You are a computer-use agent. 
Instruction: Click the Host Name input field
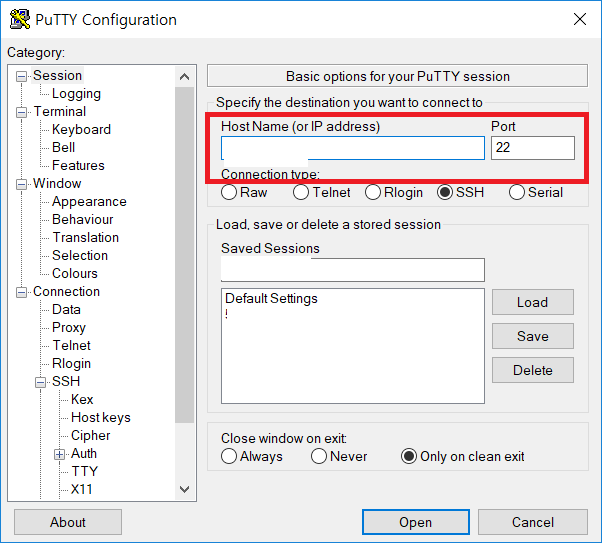click(x=352, y=148)
